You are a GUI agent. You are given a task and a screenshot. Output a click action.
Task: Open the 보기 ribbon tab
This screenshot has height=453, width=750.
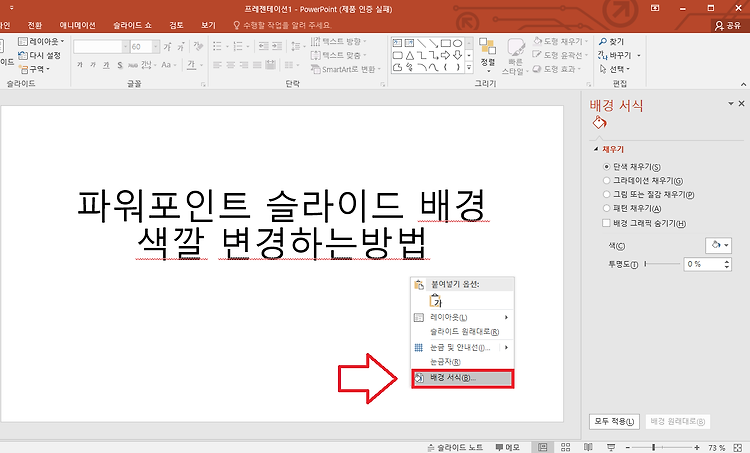coord(209,25)
